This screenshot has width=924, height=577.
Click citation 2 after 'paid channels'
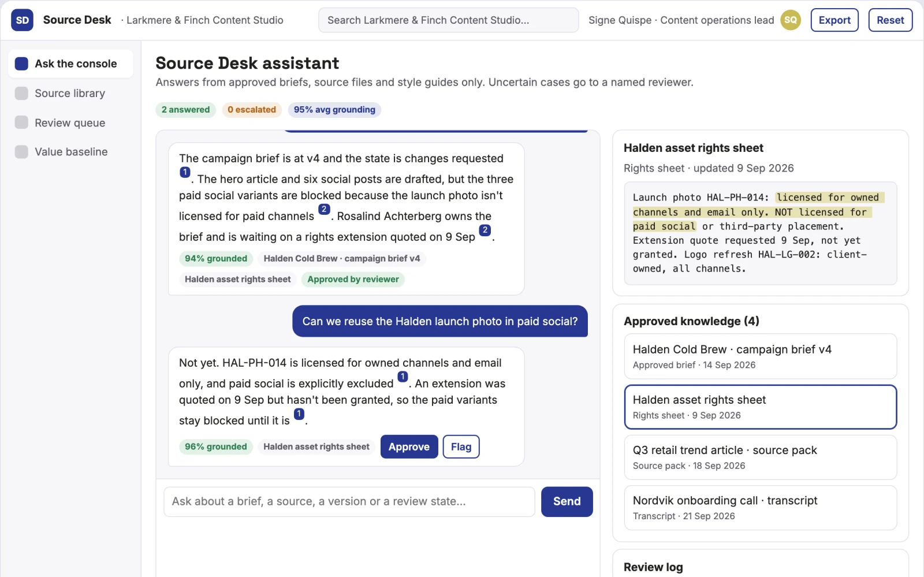(324, 209)
